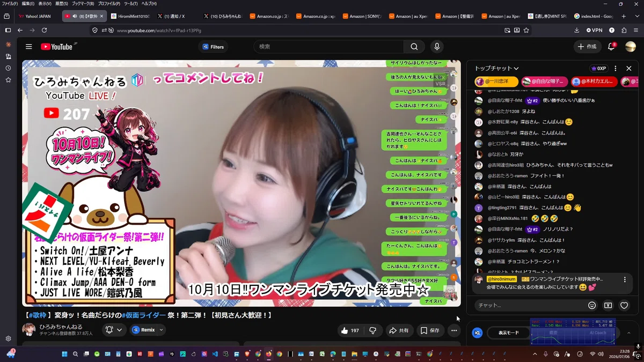Open the emoji picker in chat
644x362 pixels.
point(592,305)
